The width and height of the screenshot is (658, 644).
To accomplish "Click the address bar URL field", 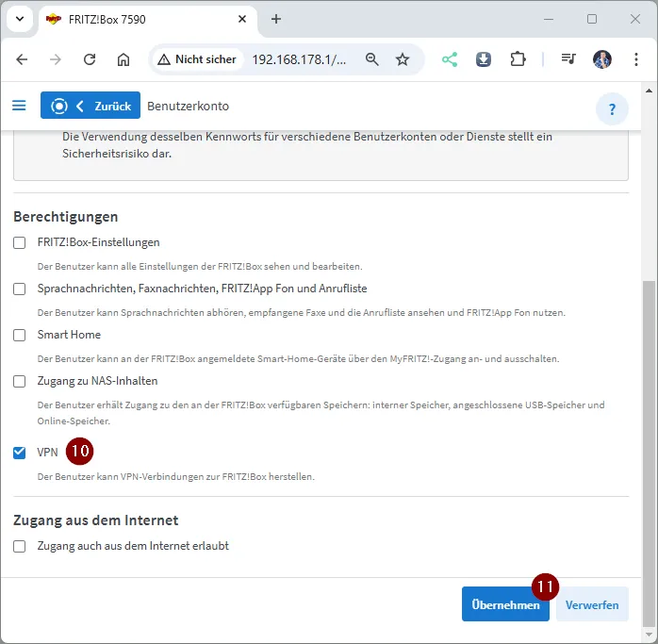I will point(299,59).
